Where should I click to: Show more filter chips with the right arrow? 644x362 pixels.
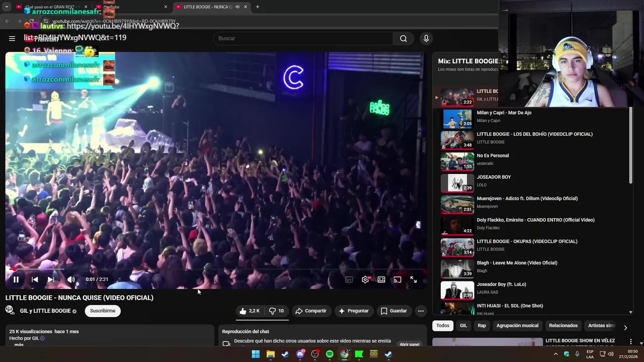(x=625, y=327)
